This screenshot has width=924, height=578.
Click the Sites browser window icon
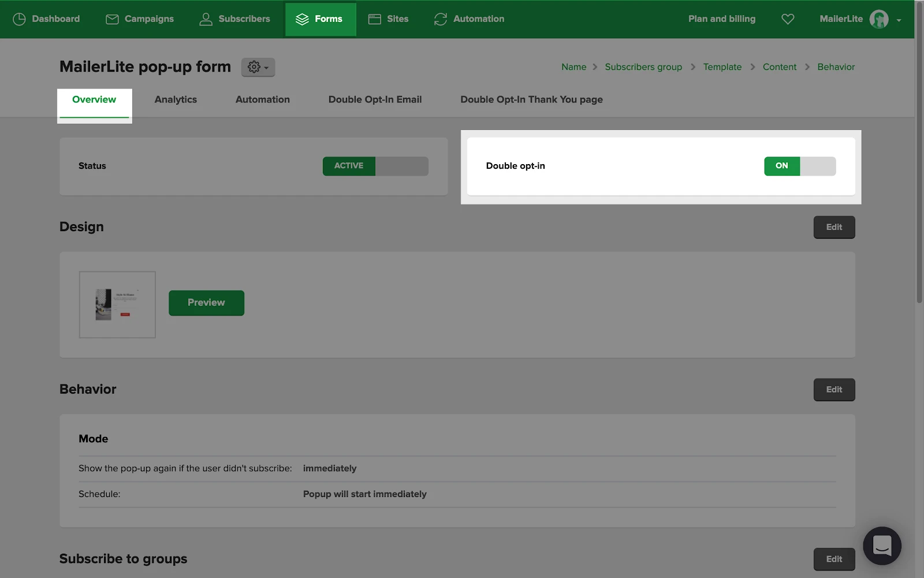tap(375, 19)
